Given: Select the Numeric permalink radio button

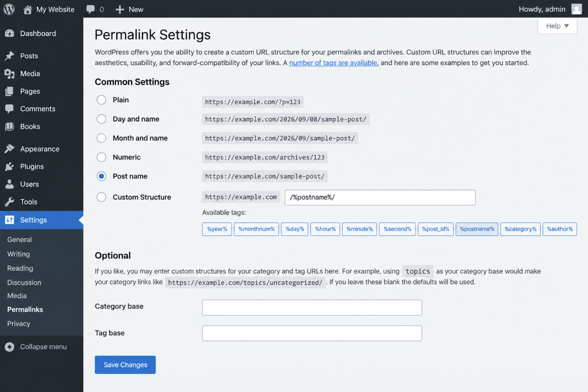Looking at the screenshot, I should (x=101, y=157).
